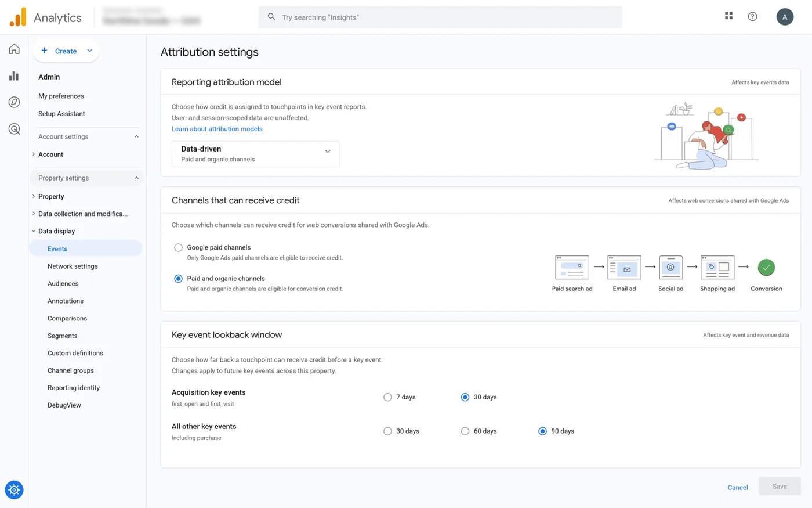Screen dimensions: 812x508
Task: Open the Explore compass icon
Action: click(14, 102)
